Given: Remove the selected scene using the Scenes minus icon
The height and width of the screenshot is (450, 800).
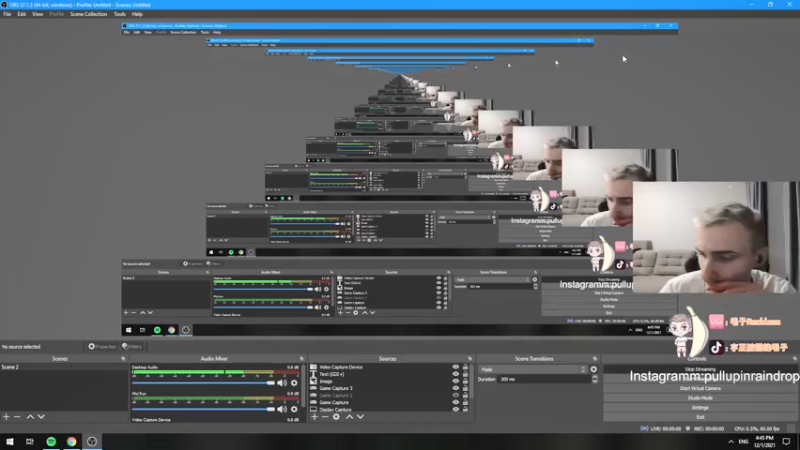Looking at the screenshot, I should [x=17, y=417].
